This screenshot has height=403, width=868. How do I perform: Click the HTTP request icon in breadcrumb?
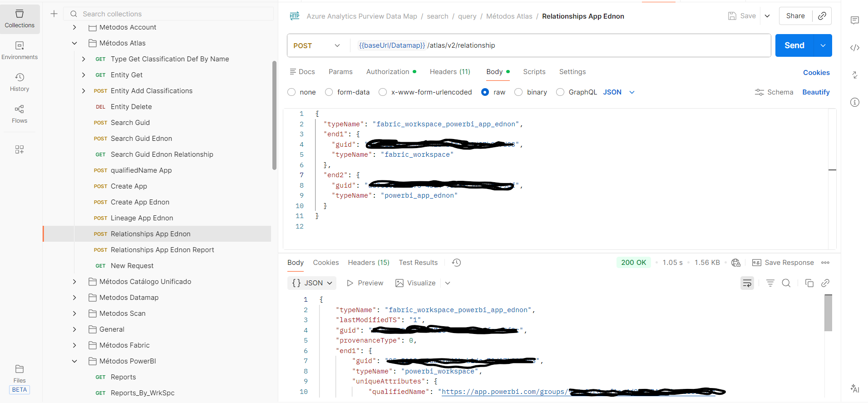click(295, 16)
